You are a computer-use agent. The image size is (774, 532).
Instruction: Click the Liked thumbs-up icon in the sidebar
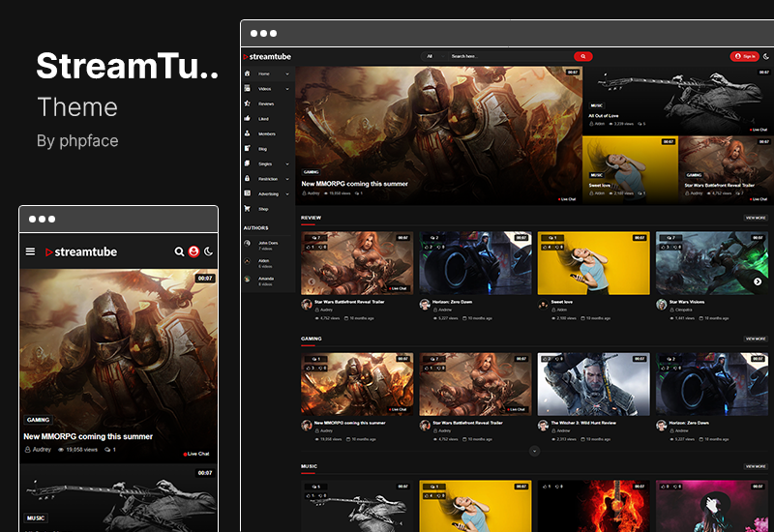coord(248,118)
